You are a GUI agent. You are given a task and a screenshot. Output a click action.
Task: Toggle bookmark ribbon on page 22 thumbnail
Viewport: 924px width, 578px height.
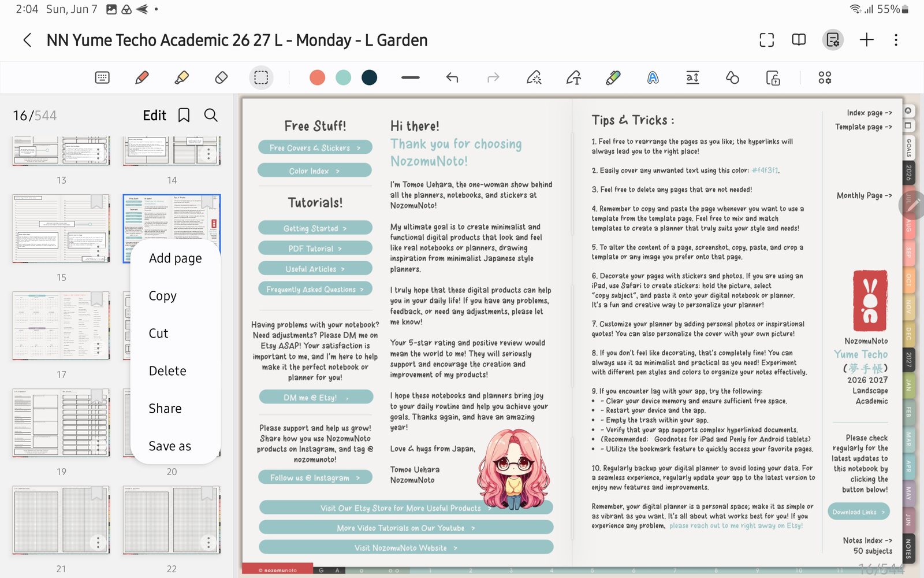tap(207, 493)
